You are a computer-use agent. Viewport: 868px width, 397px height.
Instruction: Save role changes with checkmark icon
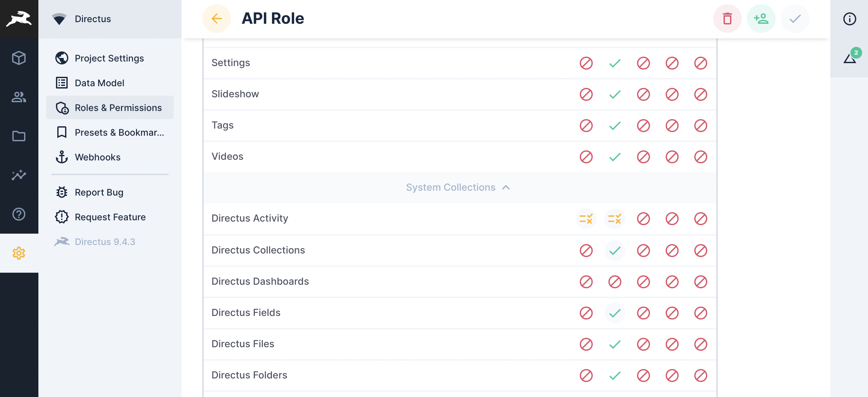[794, 19]
